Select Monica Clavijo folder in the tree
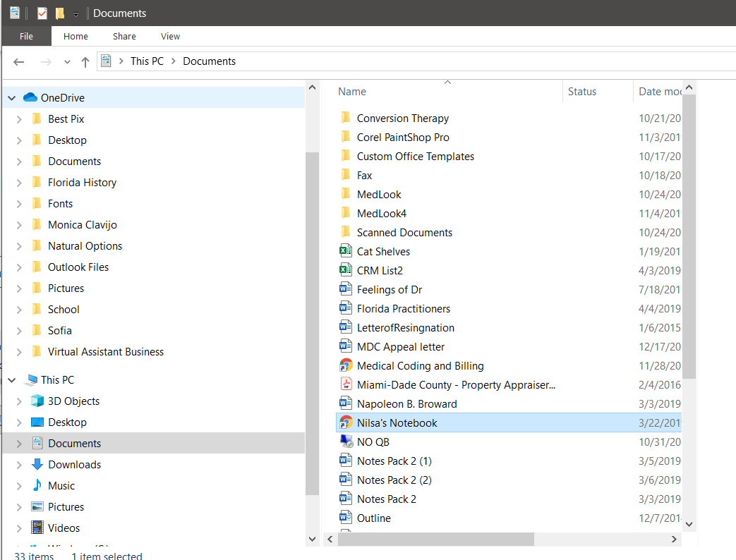736x560 pixels. tap(82, 225)
